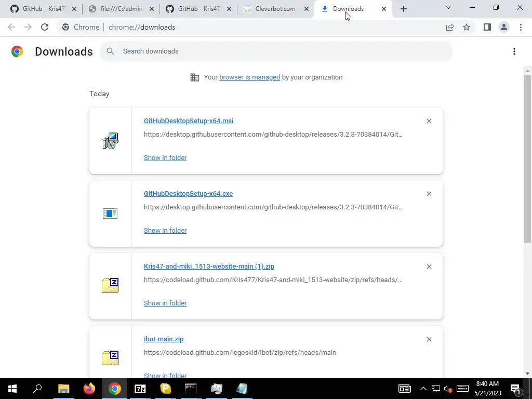The height and width of the screenshot is (399, 532).
Task: Bookmark this page with the star icon
Action: (x=467, y=27)
